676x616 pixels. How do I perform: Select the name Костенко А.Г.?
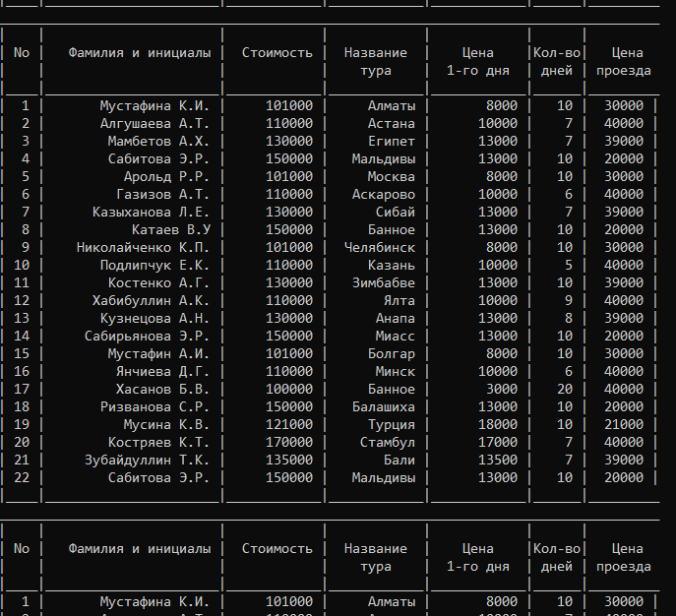point(158,282)
